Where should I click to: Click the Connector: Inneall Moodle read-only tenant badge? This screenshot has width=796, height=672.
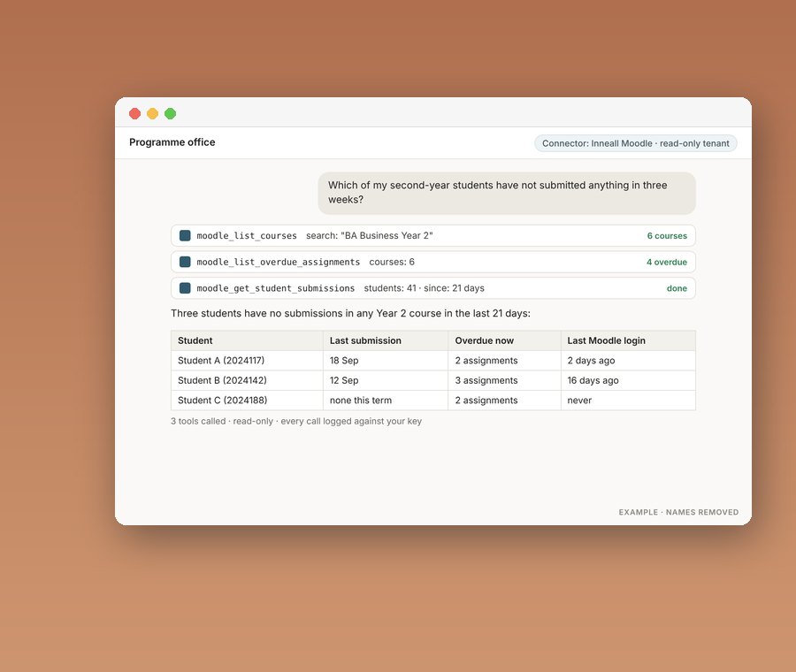pyautogui.click(x=636, y=143)
